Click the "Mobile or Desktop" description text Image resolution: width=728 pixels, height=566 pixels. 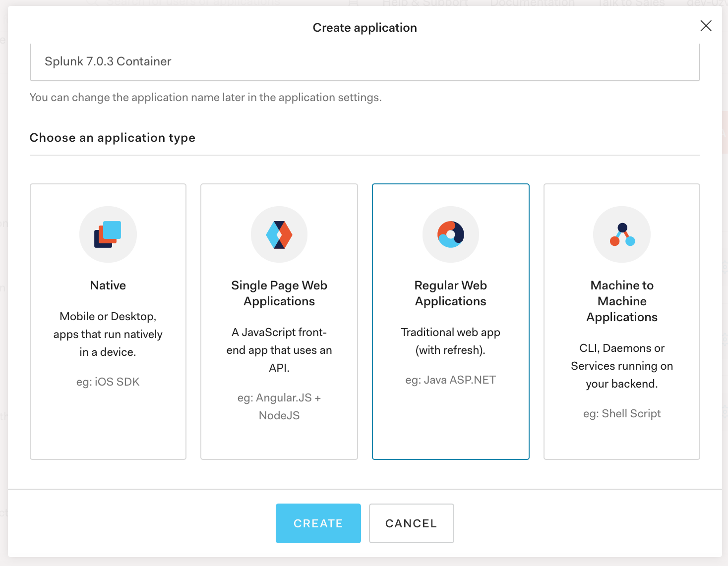tap(108, 334)
